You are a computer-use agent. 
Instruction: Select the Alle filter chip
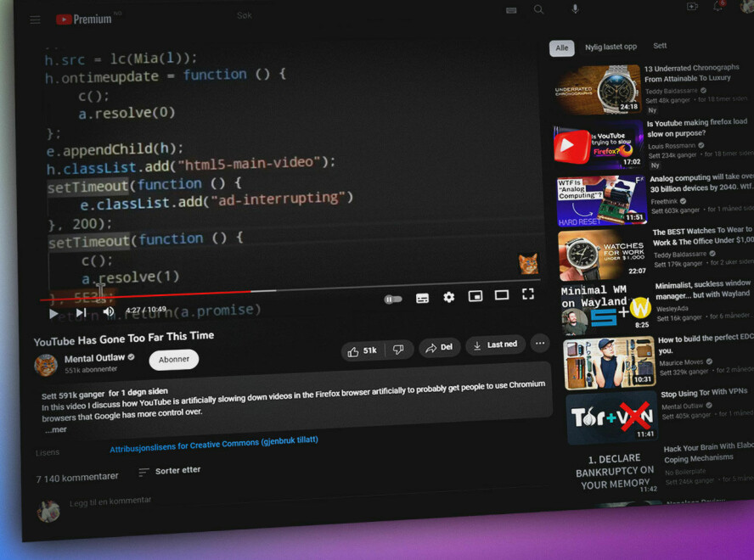tap(561, 48)
